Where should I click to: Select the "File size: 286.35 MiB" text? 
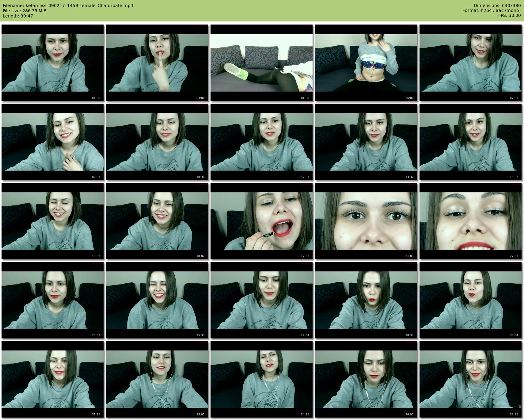(25, 11)
